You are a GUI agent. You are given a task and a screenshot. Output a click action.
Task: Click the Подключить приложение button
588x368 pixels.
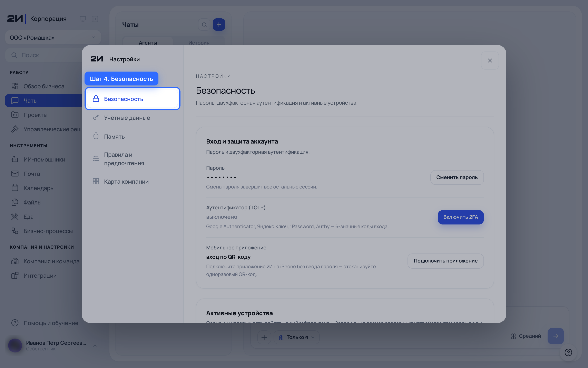pyautogui.click(x=445, y=261)
